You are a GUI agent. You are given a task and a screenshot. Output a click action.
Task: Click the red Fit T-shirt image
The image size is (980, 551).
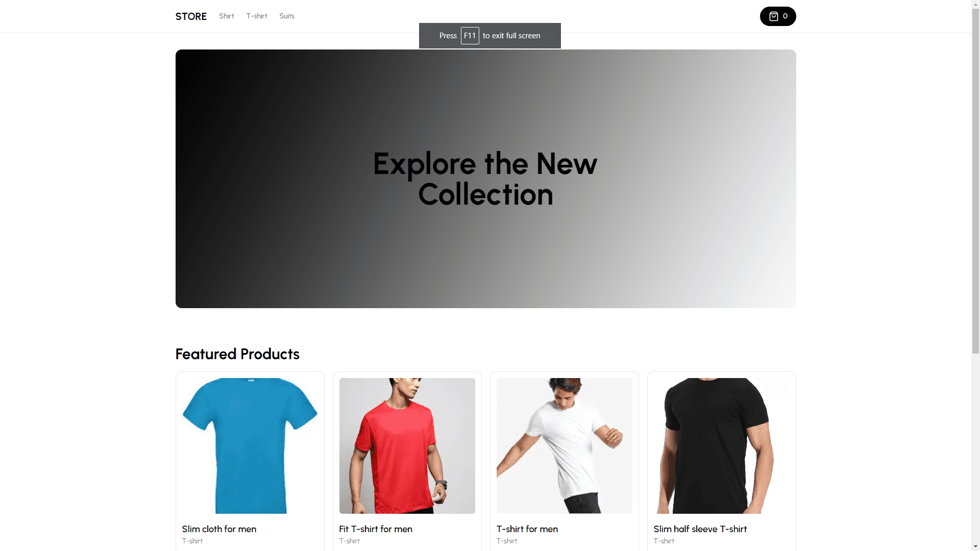(x=407, y=446)
